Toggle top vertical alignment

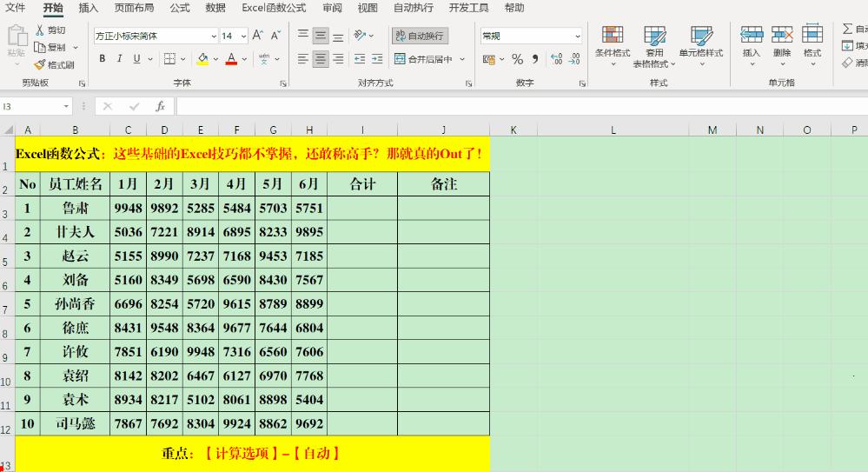303,36
